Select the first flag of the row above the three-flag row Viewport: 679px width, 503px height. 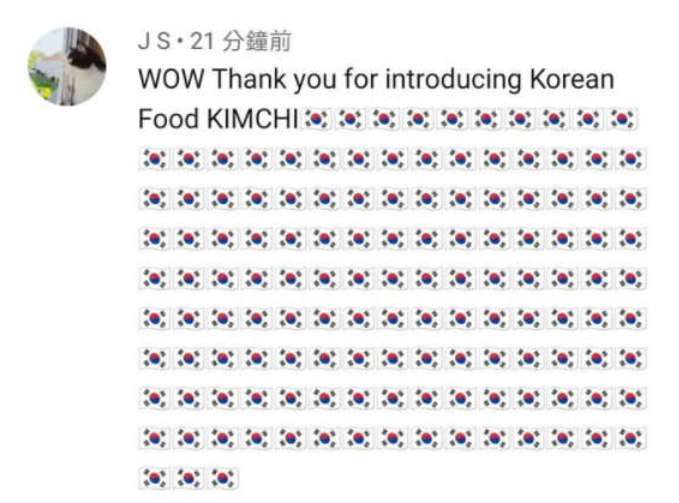[x=154, y=437]
